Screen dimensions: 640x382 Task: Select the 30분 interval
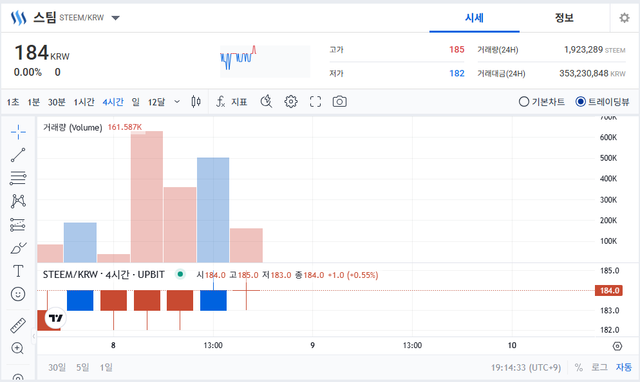57,102
